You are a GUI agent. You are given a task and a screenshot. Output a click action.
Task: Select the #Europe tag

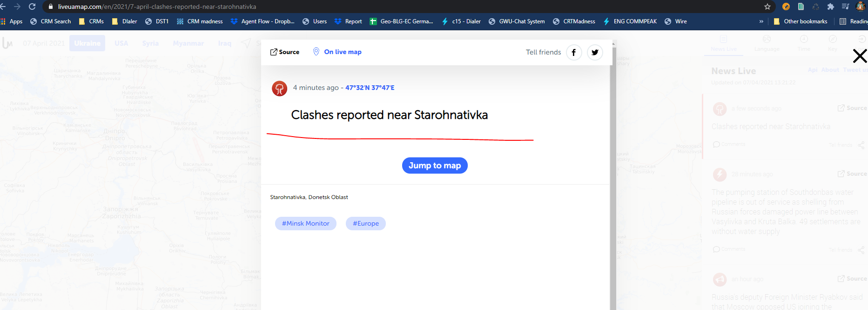click(366, 223)
